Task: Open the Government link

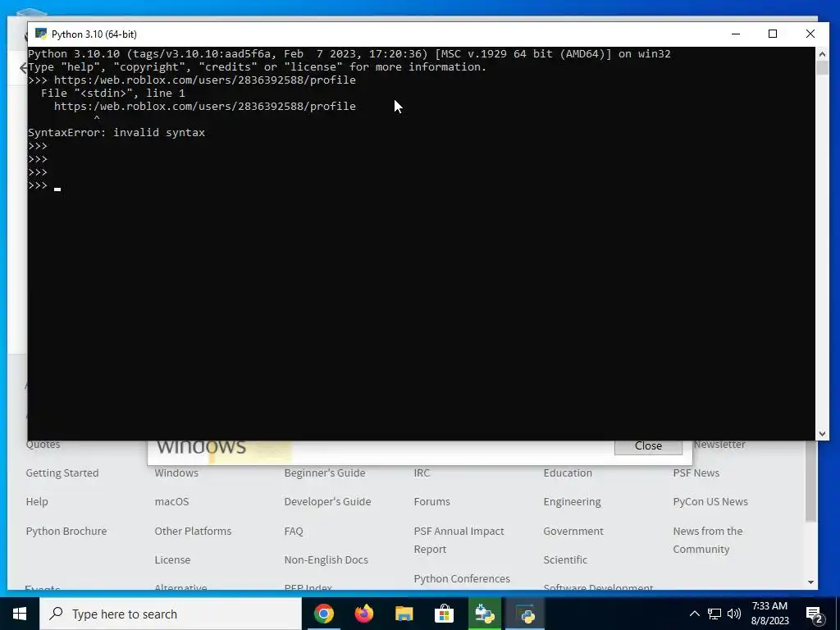Action: point(573,532)
